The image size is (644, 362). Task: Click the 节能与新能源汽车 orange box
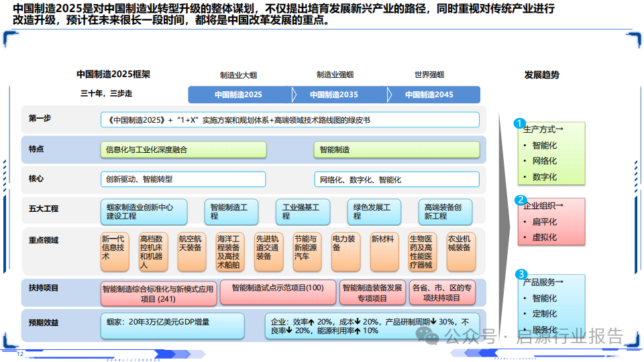point(307,252)
